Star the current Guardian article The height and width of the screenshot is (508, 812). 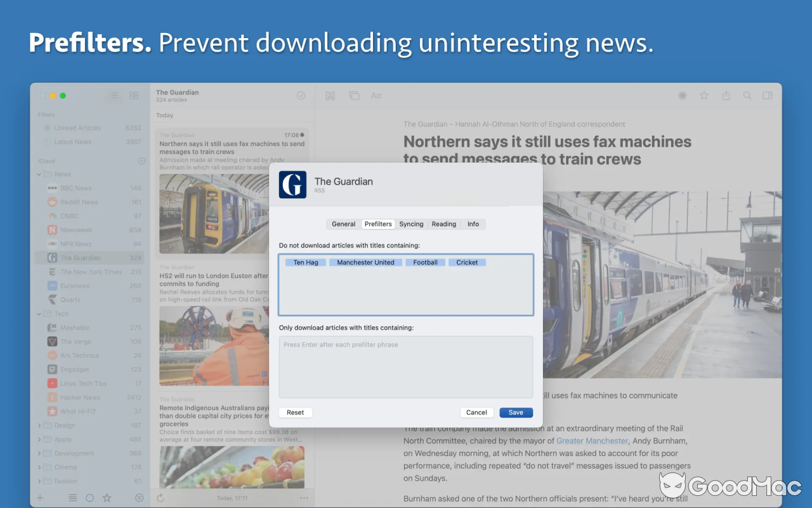click(x=704, y=95)
